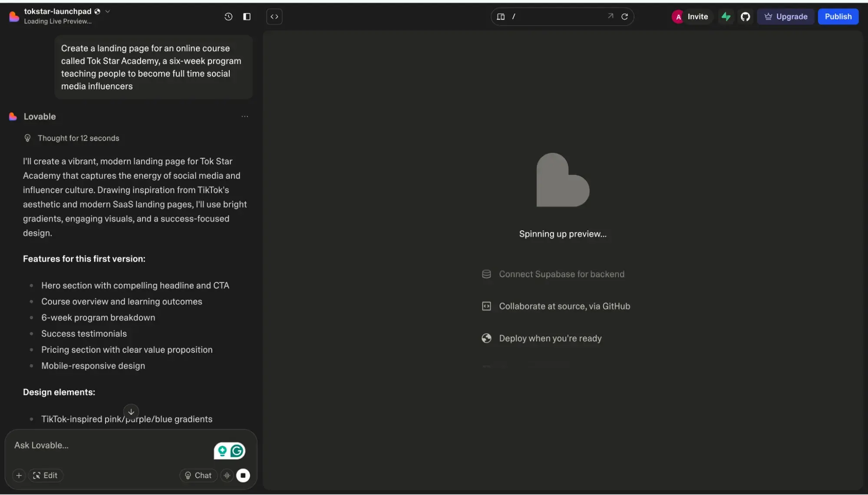Open the Lovable message options ellipsis
868x495 pixels.
tap(245, 116)
